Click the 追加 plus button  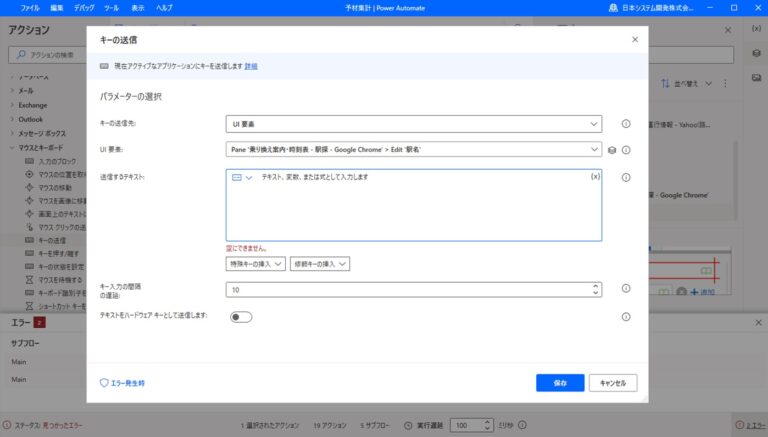click(703, 292)
